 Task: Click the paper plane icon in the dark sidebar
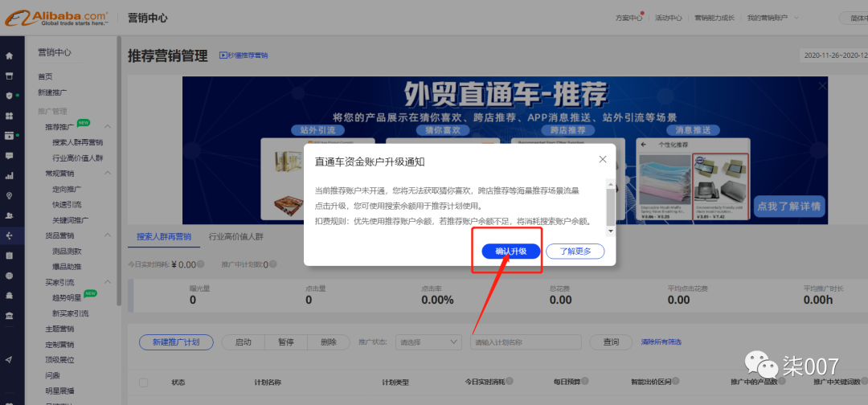pyautogui.click(x=9, y=360)
